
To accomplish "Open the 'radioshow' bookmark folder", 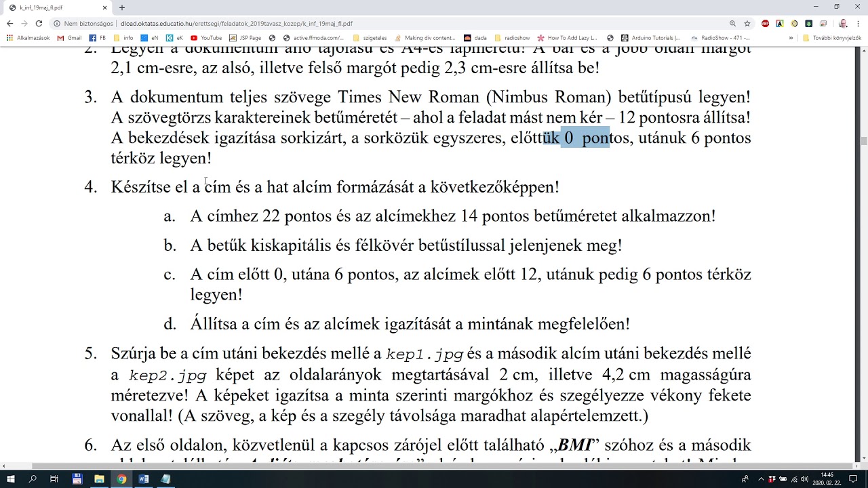I will pos(513,38).
